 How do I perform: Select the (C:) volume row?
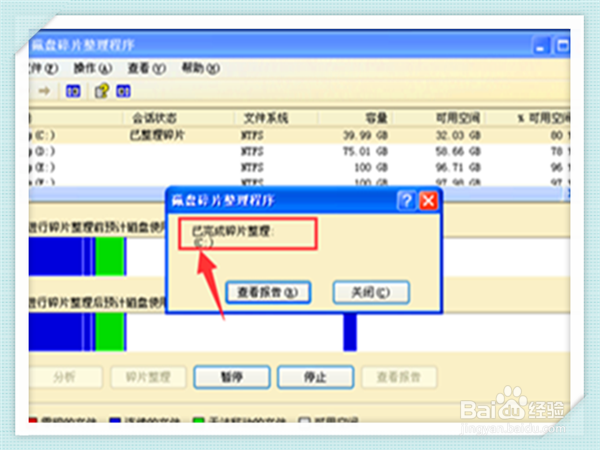(x=299, y=135)
